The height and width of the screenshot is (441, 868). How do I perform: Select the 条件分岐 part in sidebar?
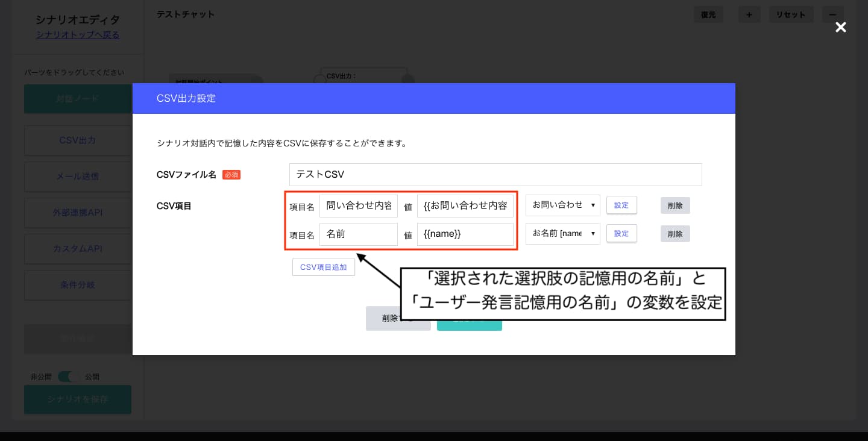78,285
